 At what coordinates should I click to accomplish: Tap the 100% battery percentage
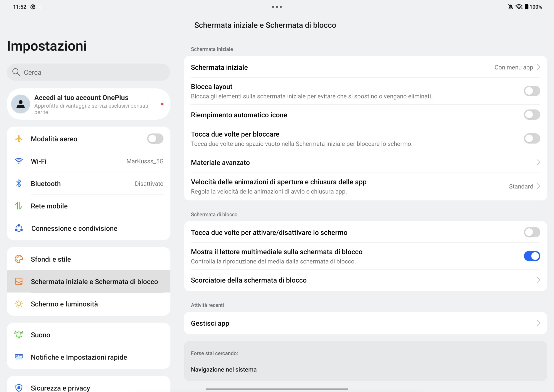[x=536, y=7]
